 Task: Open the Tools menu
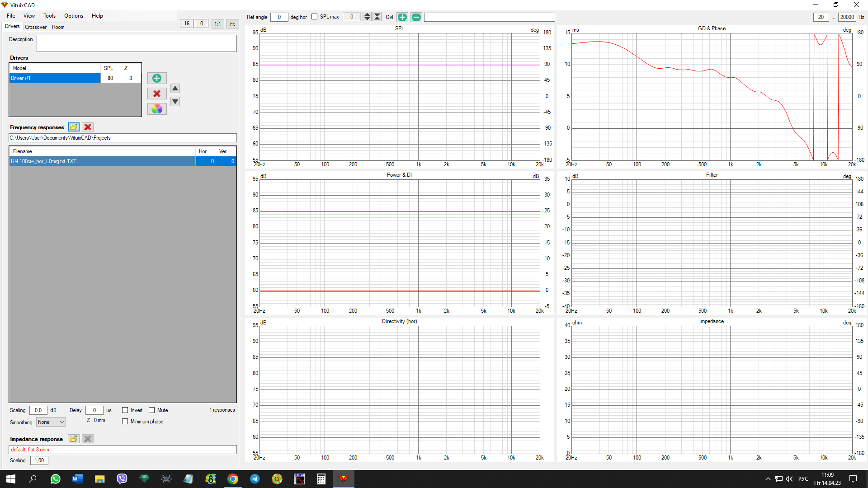[49, 16]
